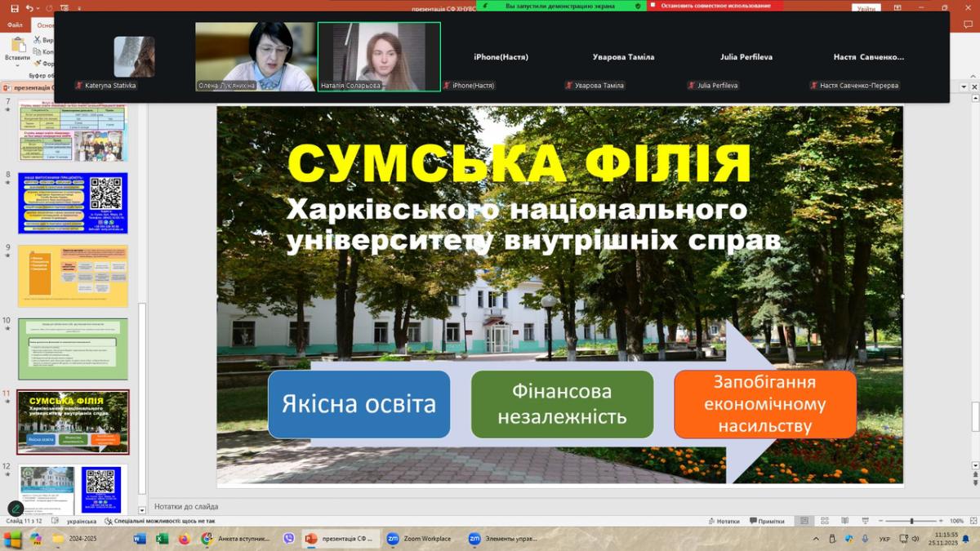
Task: Start Slide Show from status bar icon
Action: [863, 521]
